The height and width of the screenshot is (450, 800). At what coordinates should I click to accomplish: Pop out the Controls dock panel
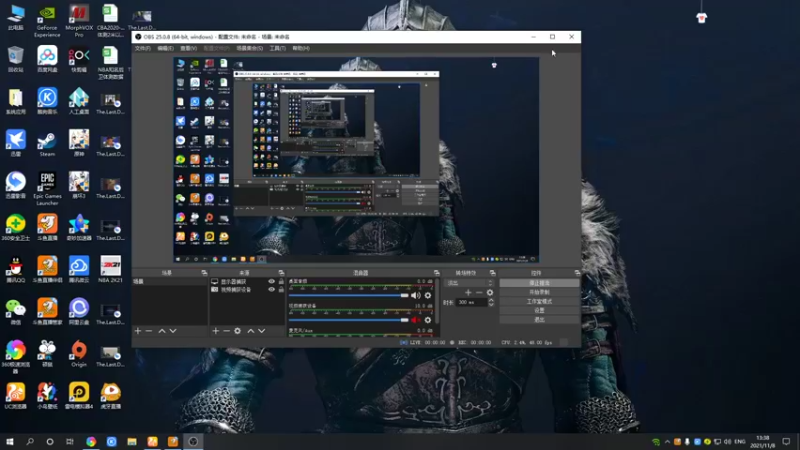[x=577, y=273]
